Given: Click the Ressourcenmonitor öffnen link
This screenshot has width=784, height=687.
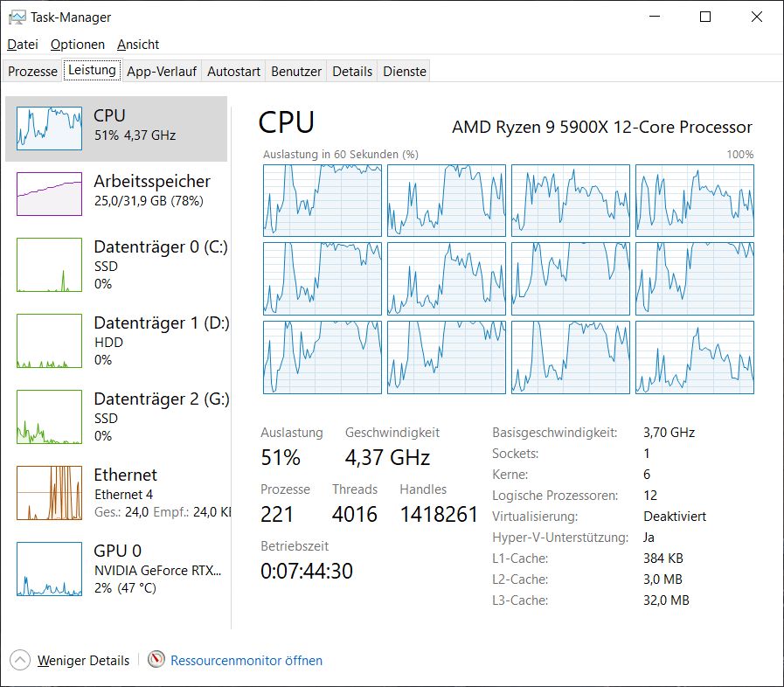Looking at the screenshot, I should (x=246, y=661).
